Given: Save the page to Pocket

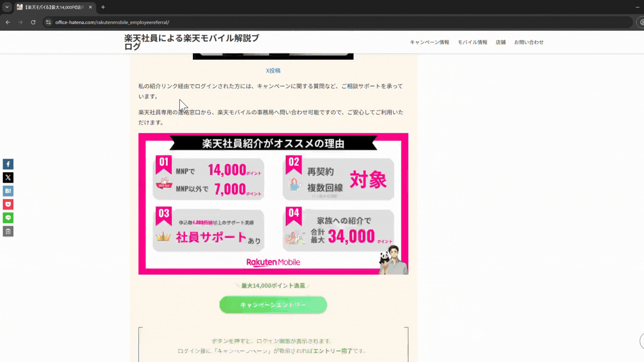Looking at the screenshot, I should (x=8, y=204).
